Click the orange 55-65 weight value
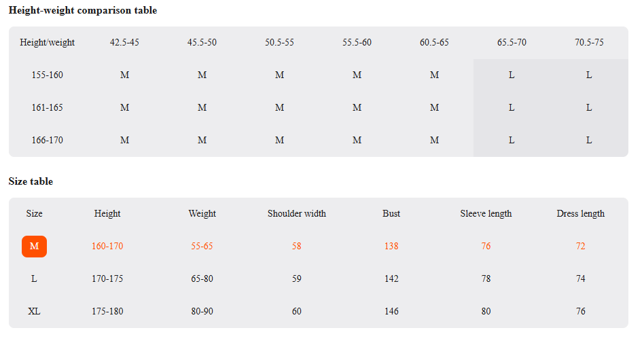Image resolution: width=644 pixels, height=343 pixels. pyautogui.click(x=202, y=246)
